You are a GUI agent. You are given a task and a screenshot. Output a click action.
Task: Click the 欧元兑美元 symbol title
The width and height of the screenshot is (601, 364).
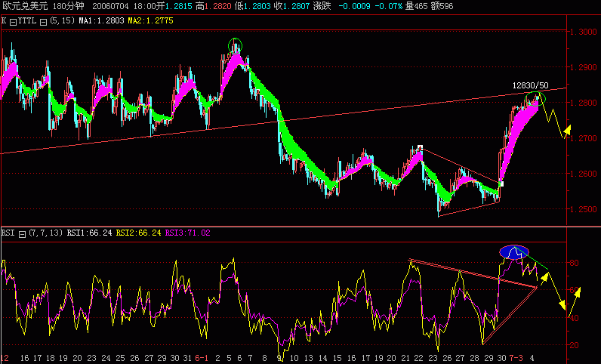point(26,6)
